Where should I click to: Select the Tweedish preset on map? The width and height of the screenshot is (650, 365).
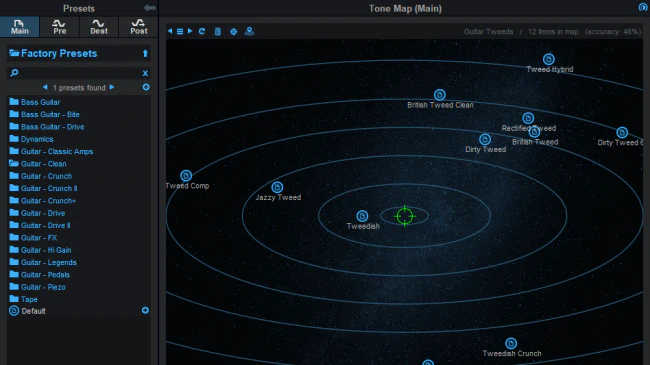362,216
